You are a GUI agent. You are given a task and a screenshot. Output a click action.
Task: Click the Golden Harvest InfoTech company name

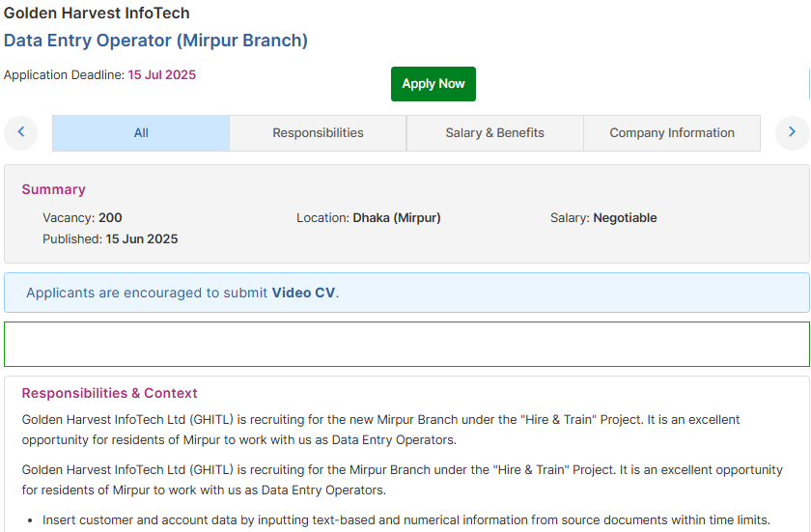[x=97, y=13]
